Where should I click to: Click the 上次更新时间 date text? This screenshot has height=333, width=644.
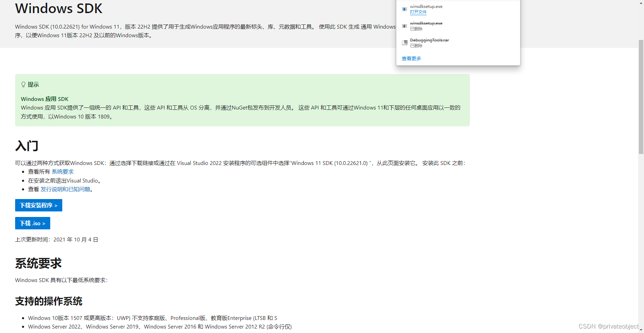57,239
